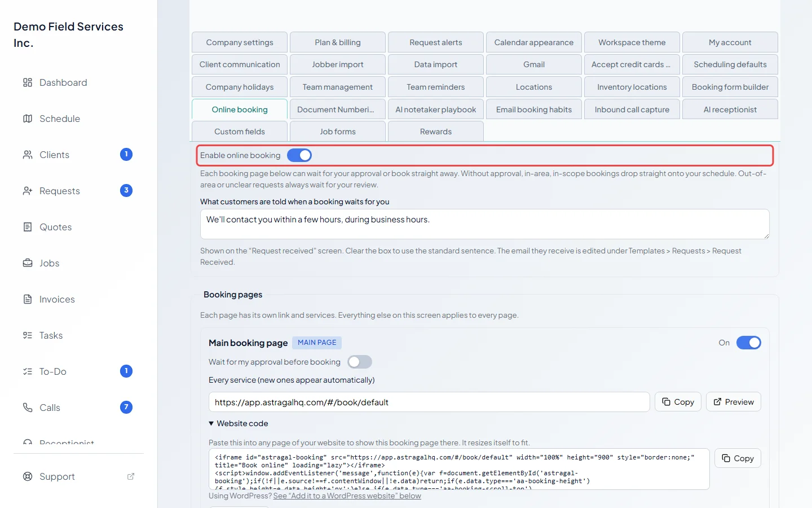Click the Calls badge showing 7

(126, 407)
